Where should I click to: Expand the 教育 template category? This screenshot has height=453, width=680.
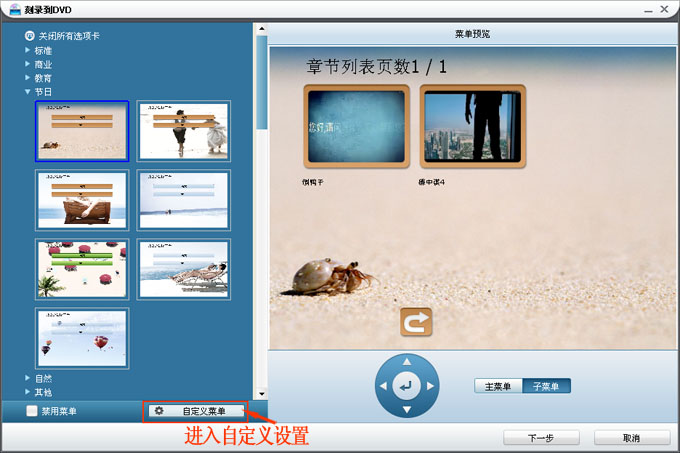27,78
